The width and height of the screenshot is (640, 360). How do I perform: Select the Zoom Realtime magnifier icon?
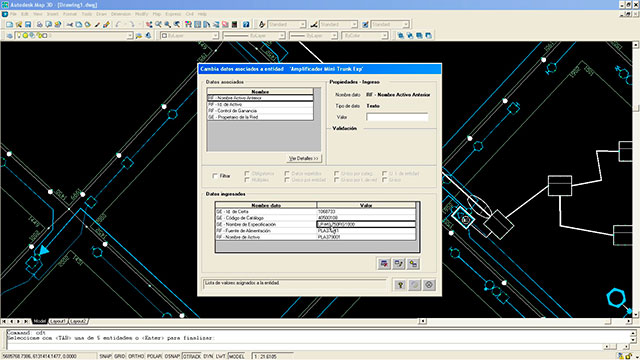(x=158, y=24)
